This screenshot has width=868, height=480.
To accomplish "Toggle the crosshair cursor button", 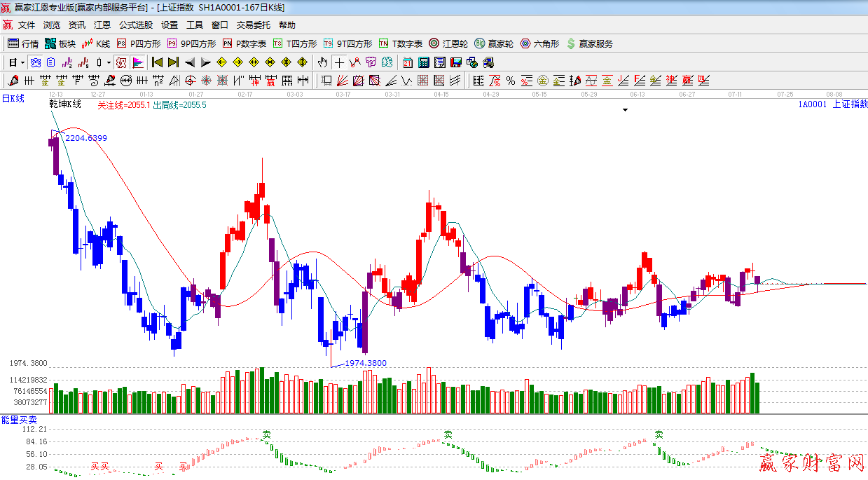I will (340, 62).
